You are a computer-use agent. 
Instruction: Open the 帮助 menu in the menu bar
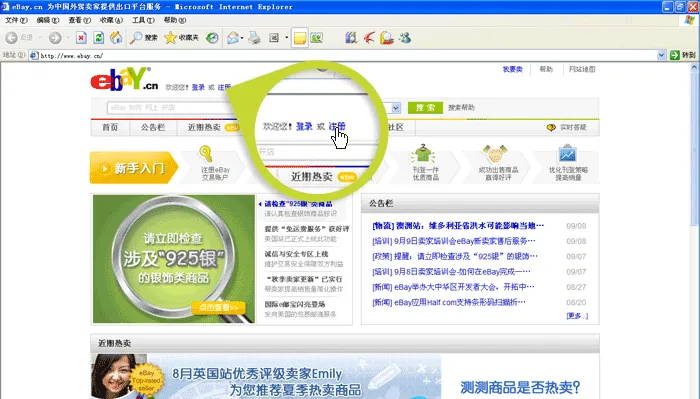pos(175,20)
